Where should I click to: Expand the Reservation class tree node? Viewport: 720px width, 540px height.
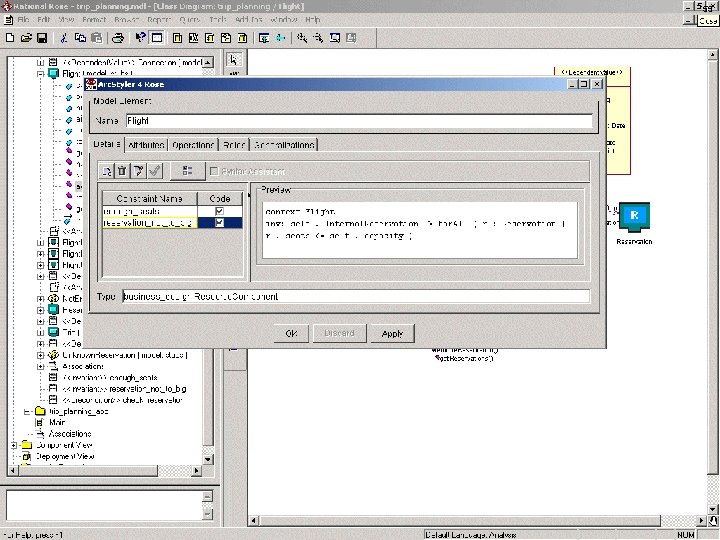40,310
